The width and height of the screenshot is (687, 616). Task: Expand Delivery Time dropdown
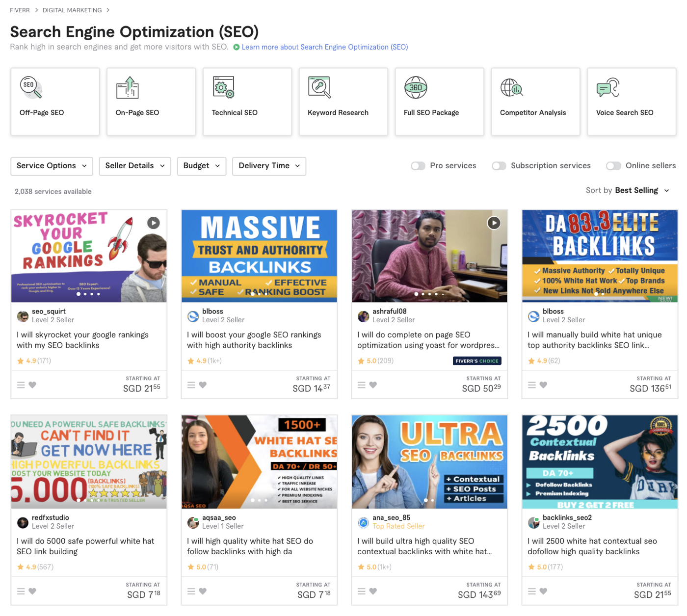pos(269,166)
